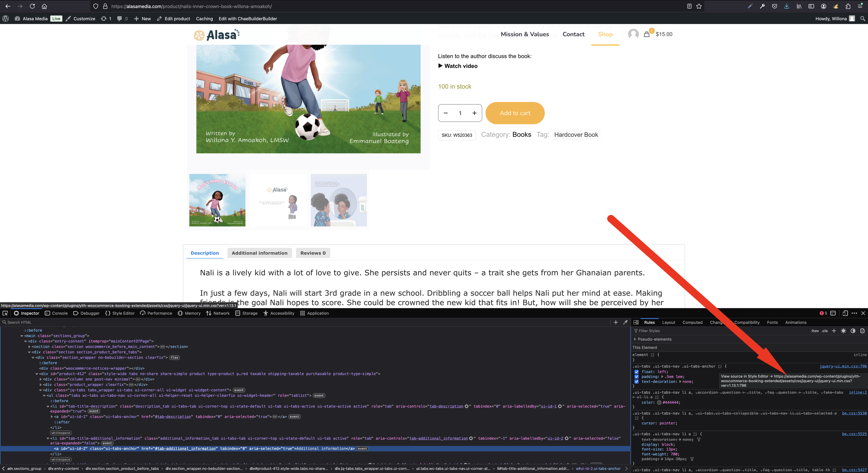Disable the padding .5em 1em declaration
The image size is (868, 473).
[637, 377]
